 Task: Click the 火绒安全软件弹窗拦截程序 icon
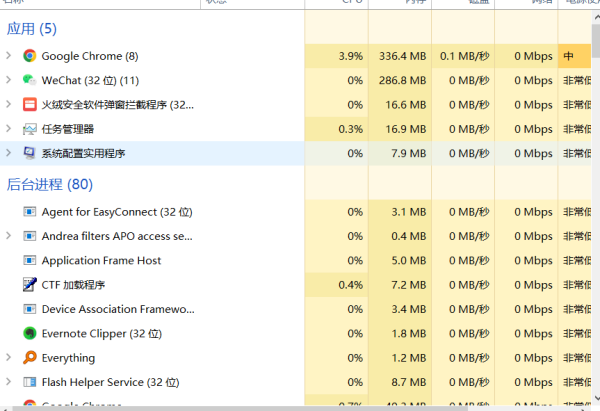(x=29, y=104)
